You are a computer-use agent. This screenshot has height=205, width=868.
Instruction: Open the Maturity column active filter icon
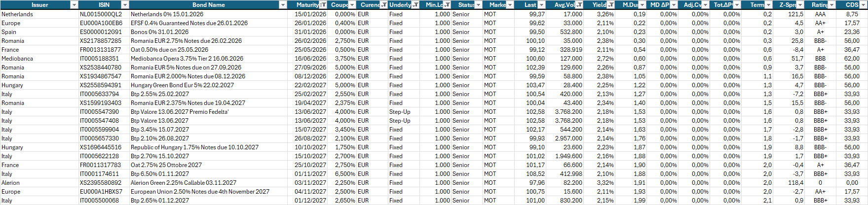[323, 5]
